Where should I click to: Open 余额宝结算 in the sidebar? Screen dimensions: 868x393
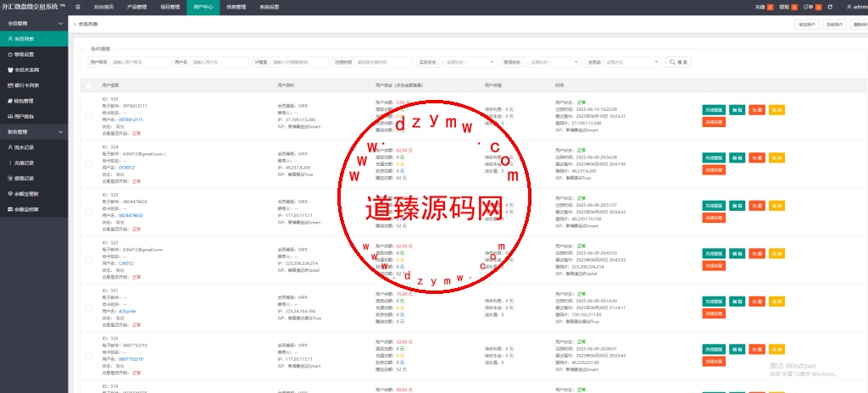[34, 210]
